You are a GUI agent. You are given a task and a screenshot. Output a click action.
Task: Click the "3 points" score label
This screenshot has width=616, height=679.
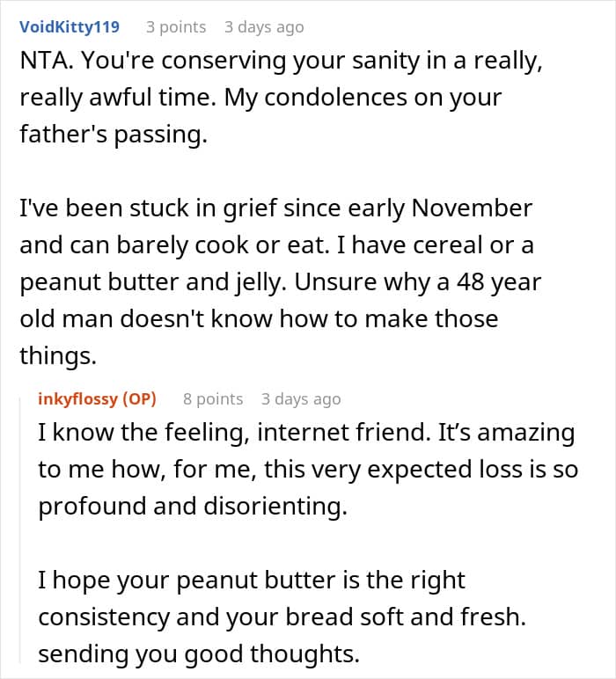176,27
